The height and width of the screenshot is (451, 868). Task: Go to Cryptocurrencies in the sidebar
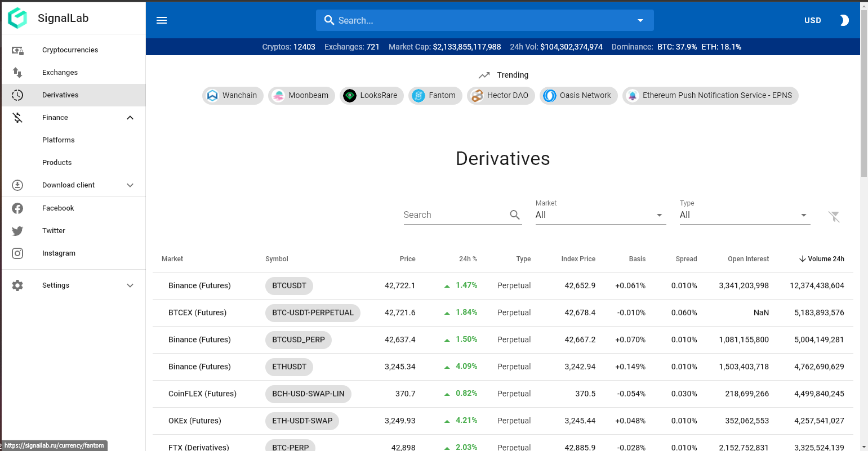pyautogui.click(x=70, y=50)
